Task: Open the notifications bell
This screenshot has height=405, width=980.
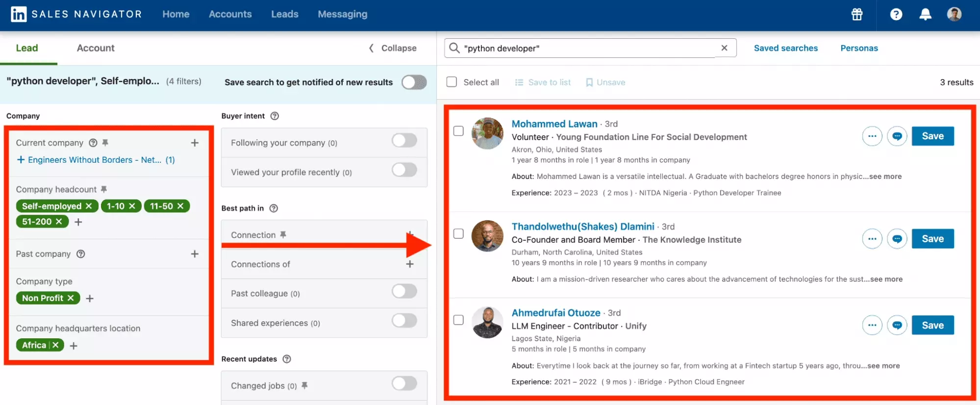Action: (x=925, y=14)
